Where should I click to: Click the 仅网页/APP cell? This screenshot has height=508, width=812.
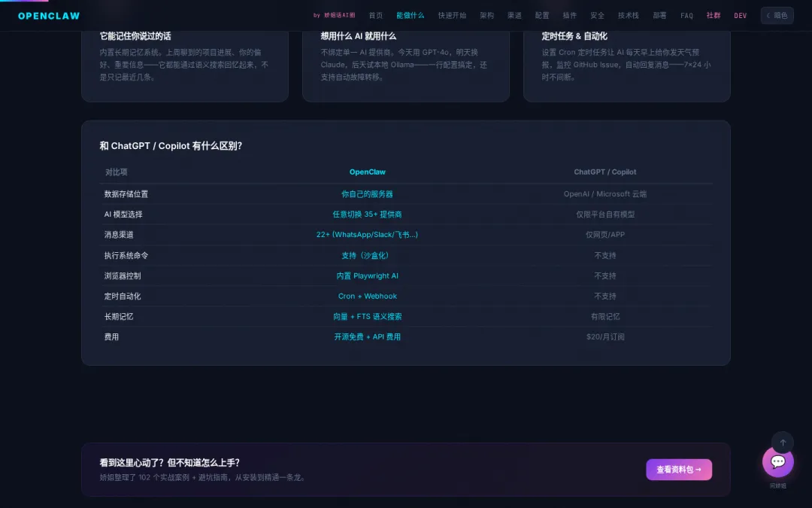[x=604, y=235]
